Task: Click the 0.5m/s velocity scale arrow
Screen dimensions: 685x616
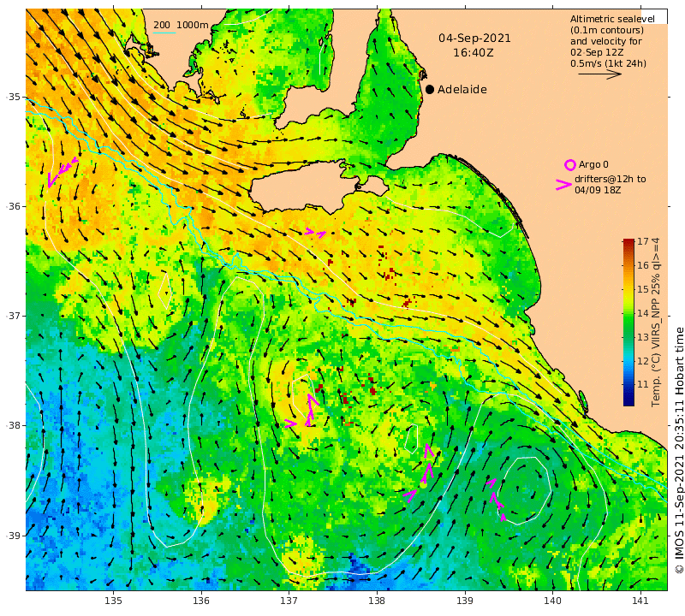Action: click(599, 74)
